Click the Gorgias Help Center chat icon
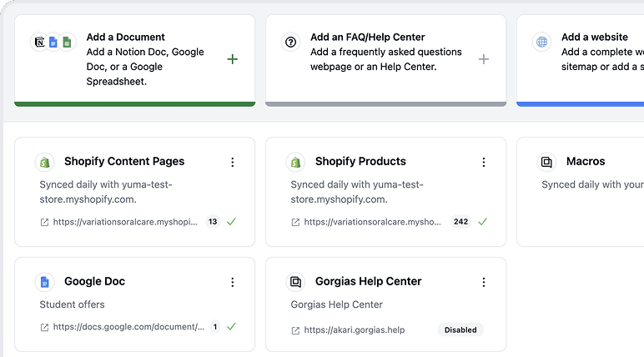Viewport: 644px width, 357px height. tap(295, 282)
